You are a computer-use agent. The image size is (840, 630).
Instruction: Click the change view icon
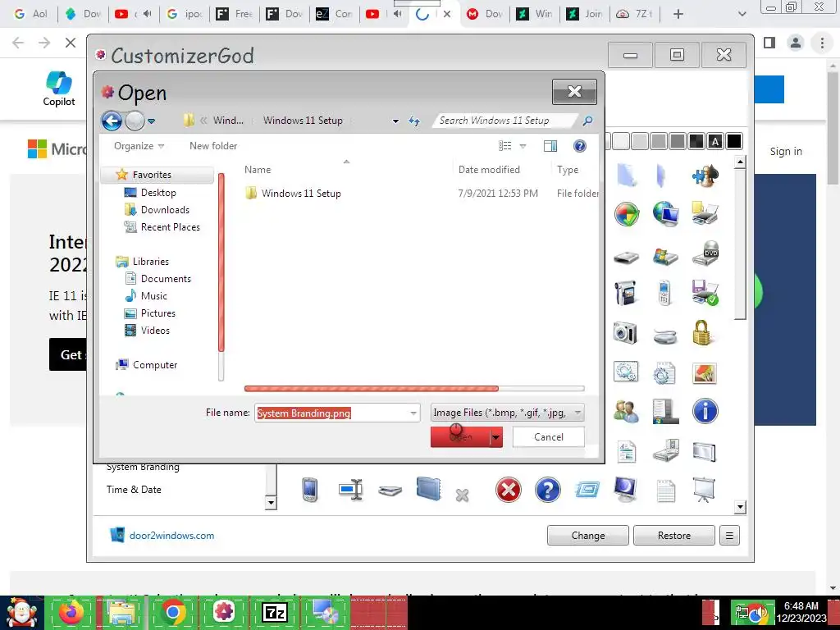tap(504, 146)
